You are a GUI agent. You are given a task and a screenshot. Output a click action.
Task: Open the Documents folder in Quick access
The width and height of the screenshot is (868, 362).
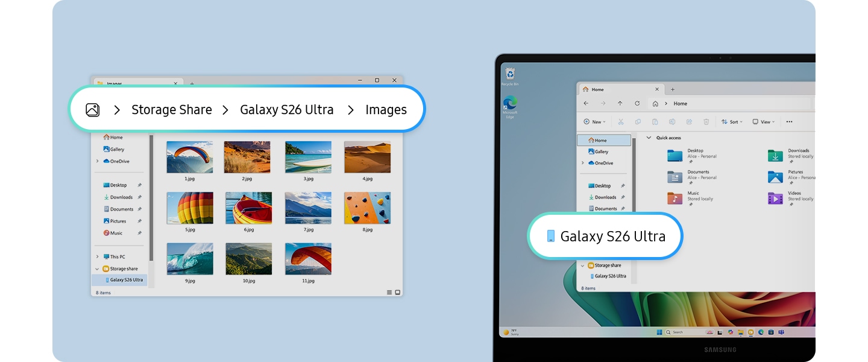pos(692,177)
